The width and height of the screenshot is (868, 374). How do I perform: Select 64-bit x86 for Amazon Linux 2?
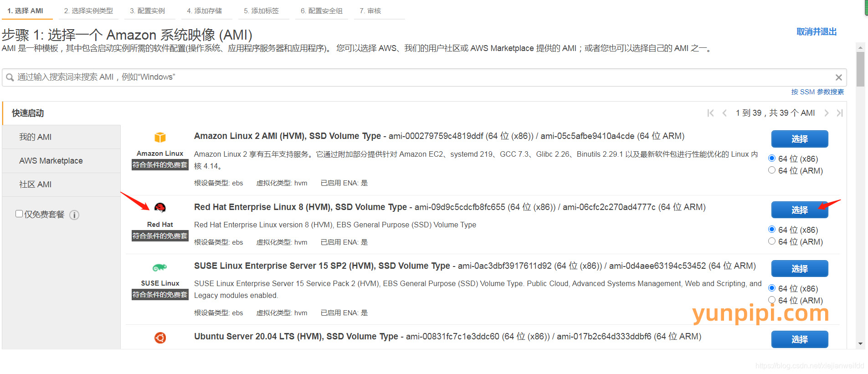tap(772, 158)
